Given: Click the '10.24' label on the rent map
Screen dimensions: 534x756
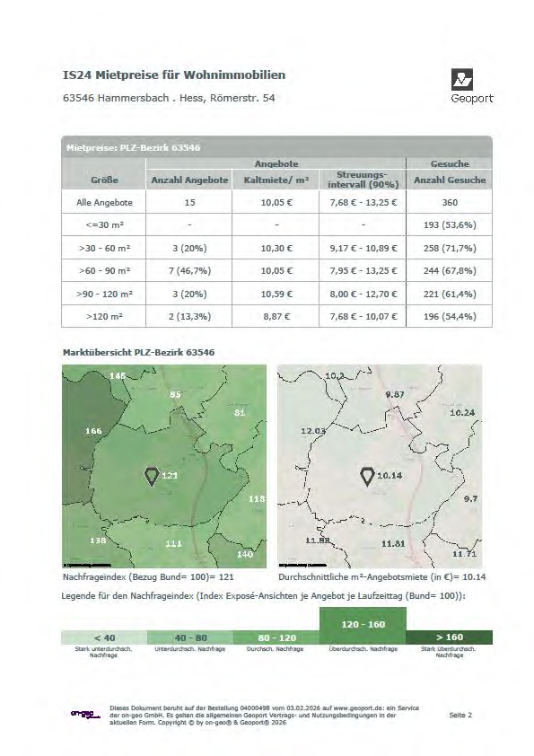Looking at the screenshot, I should pos(462,413).
